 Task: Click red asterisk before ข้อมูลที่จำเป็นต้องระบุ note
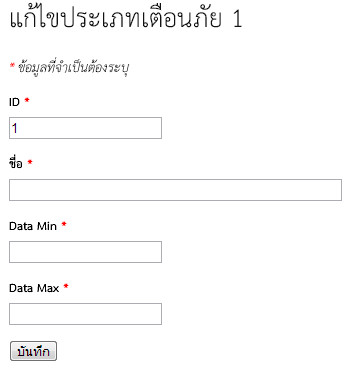tap(12, 65)
